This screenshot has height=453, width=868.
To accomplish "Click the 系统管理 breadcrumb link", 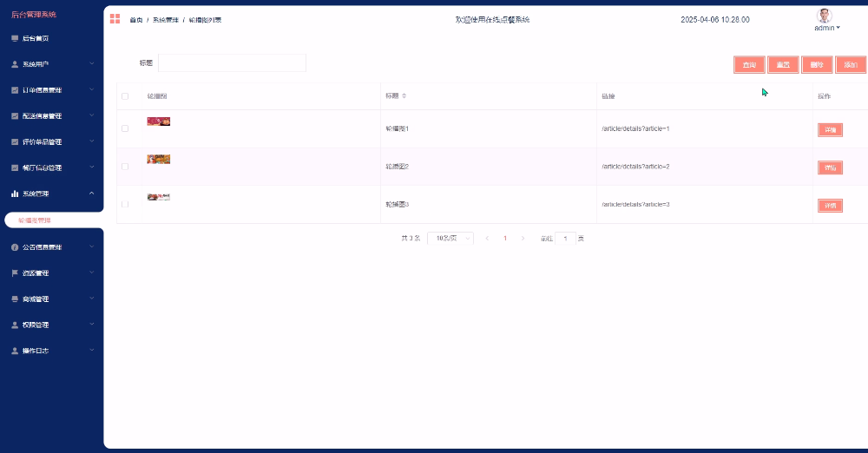I will coord(166,20).
